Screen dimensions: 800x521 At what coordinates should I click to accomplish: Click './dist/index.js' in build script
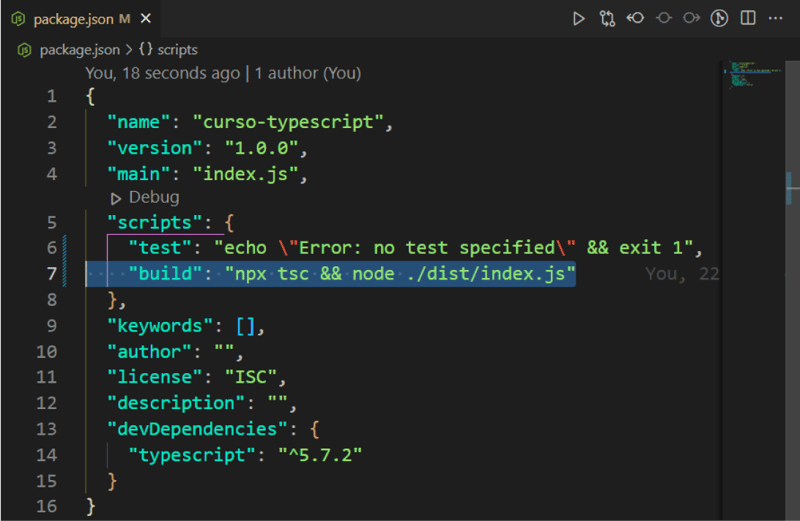(x=486, y=274)
